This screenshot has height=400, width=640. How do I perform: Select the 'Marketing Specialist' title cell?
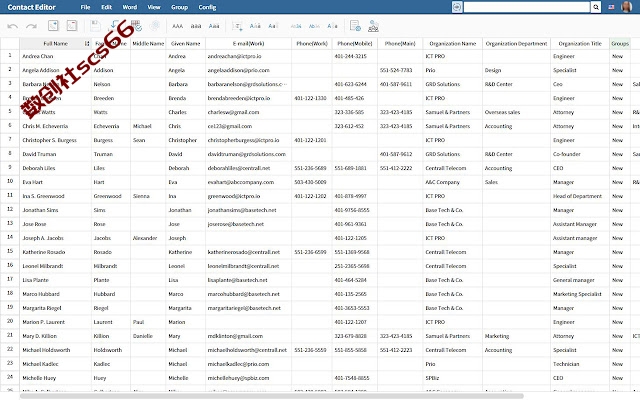click(x=580, y=294)
